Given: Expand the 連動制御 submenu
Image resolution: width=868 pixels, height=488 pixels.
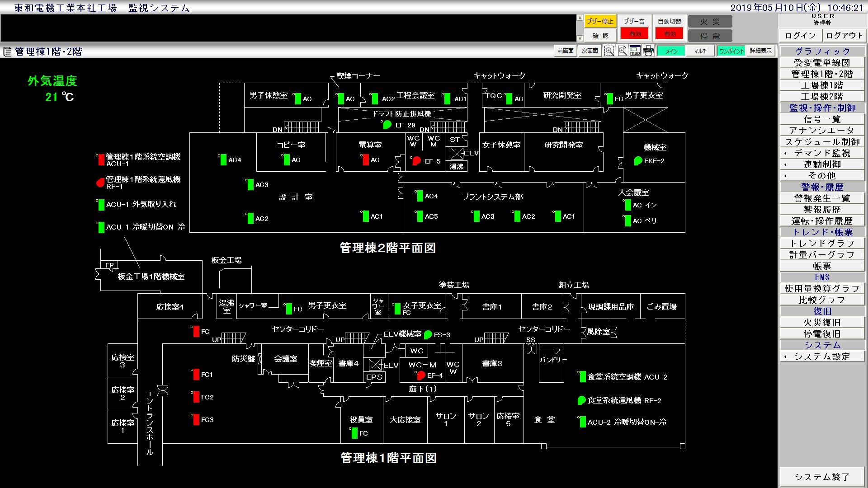Looking at the screenshot, I should pos(822,164).
